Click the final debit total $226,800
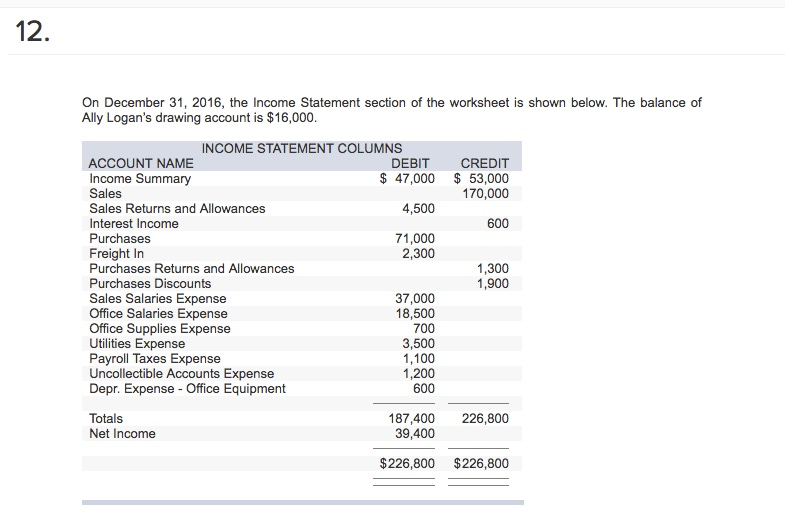This screenshot has height=520, width=785. pos(407,463)
